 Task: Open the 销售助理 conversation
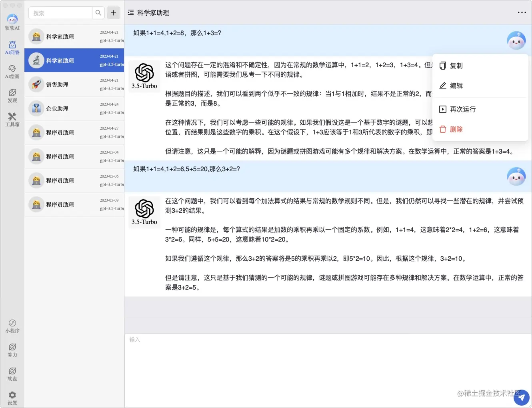pos(74,84)
